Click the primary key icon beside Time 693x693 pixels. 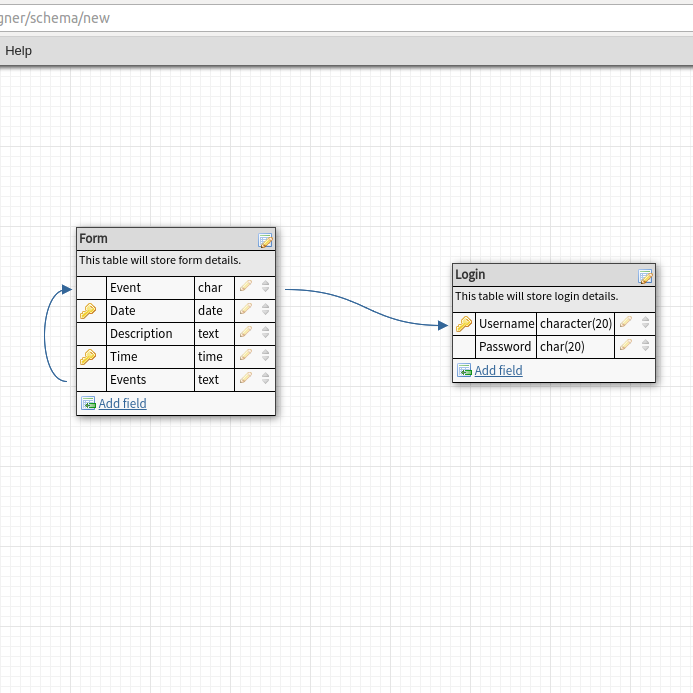[88, 357]
